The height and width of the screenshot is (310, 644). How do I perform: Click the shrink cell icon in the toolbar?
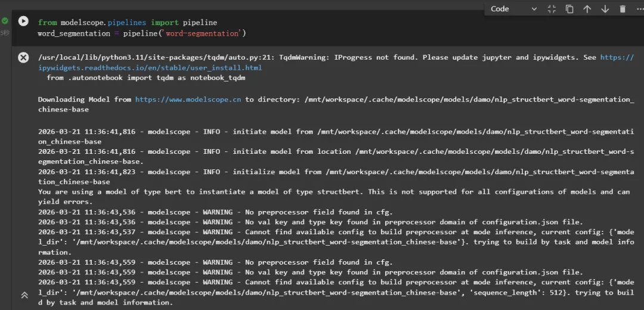552,9
